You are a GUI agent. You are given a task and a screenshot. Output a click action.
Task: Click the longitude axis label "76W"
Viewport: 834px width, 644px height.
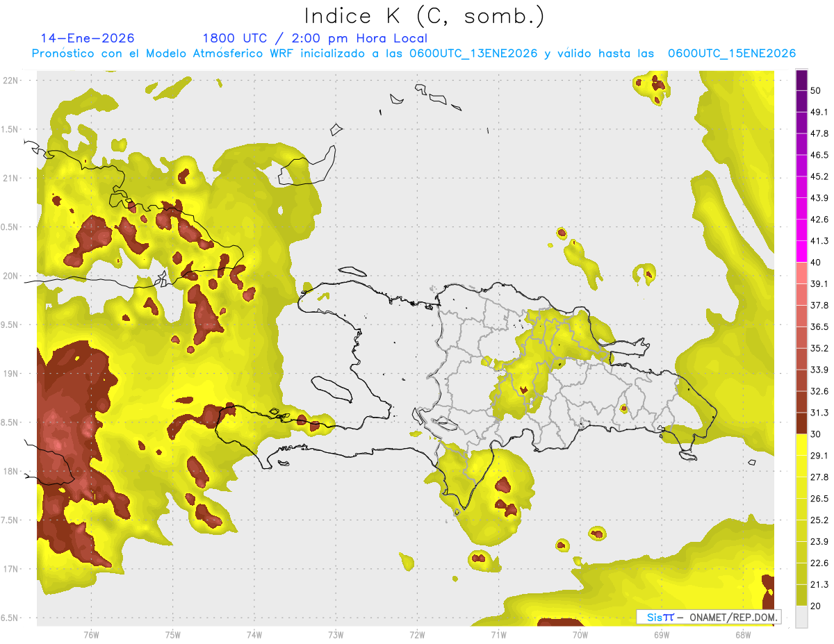pyautogui.click(x=91, y=635)
